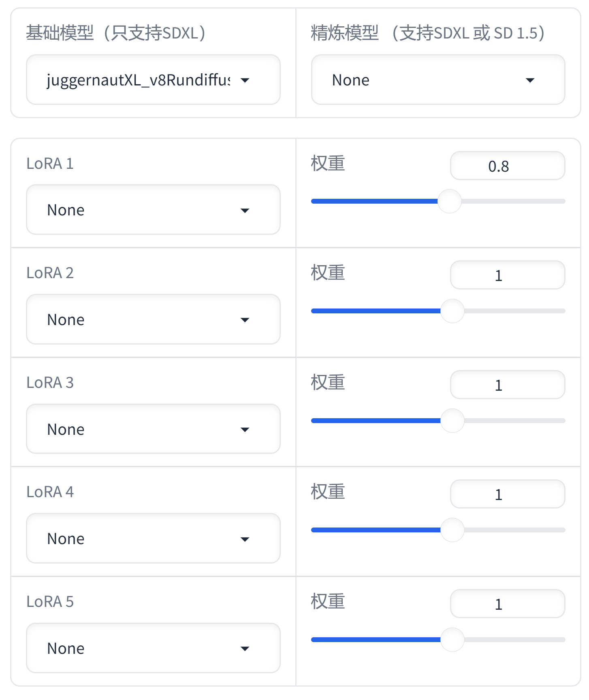The image size is (589, 700).
Task: Focus the LoRA 3 weight number field
Action: coord(507,385)
